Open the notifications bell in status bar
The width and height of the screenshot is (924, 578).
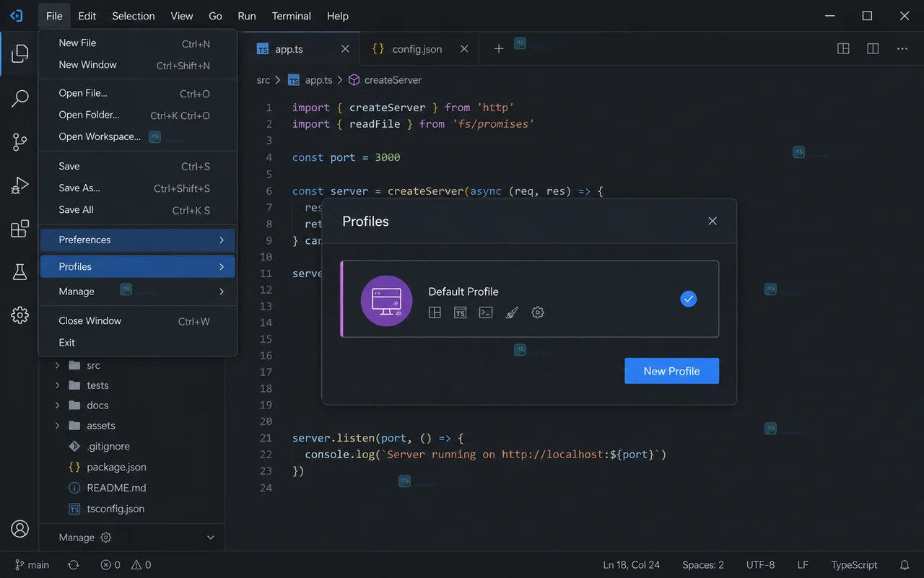tap(905, 565)
